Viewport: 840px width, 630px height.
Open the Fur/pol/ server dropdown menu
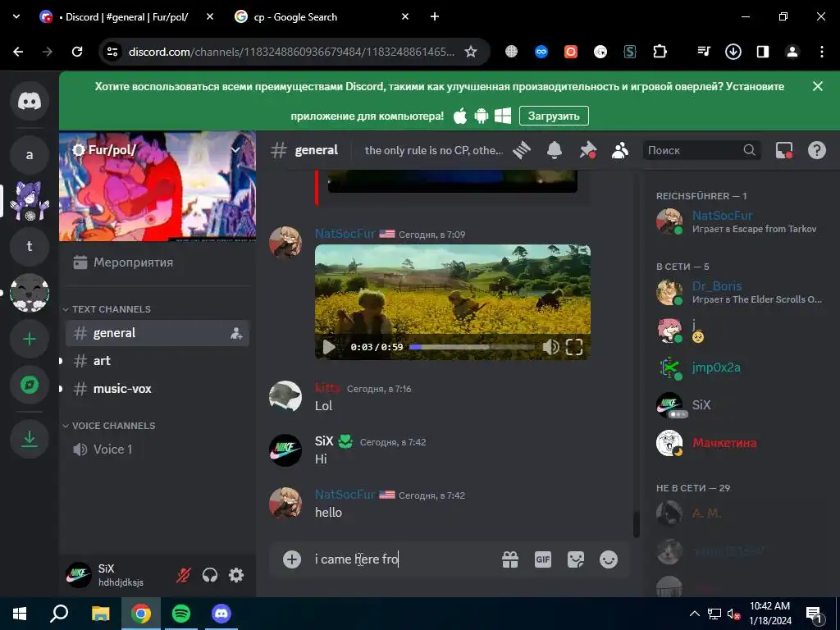pos(235,149)
